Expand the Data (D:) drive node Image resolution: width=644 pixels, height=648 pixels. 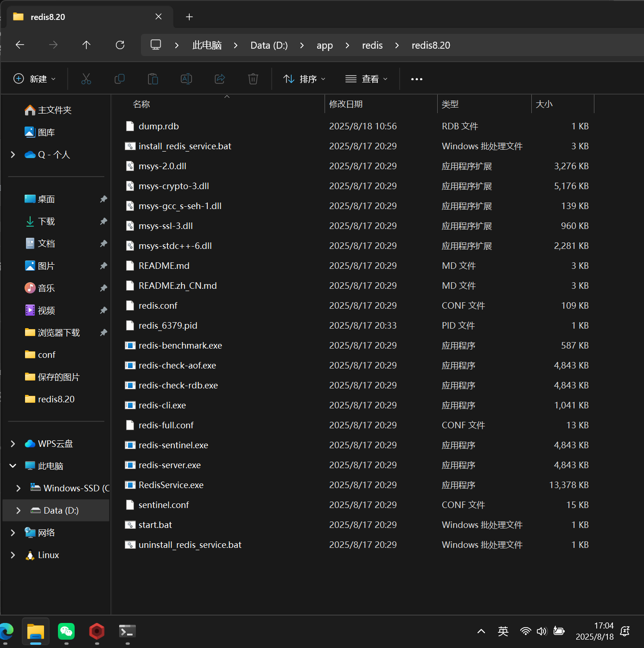(19, 510)
